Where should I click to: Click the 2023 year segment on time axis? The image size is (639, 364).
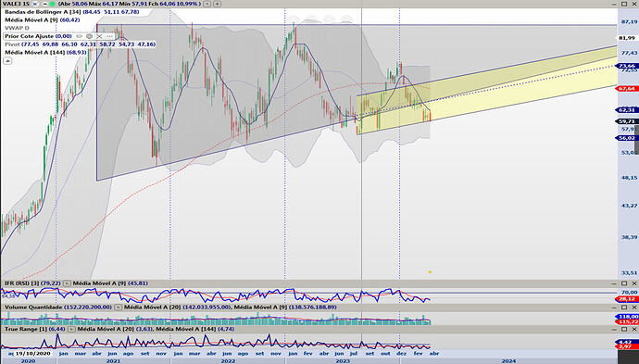[x=343, y=360]
